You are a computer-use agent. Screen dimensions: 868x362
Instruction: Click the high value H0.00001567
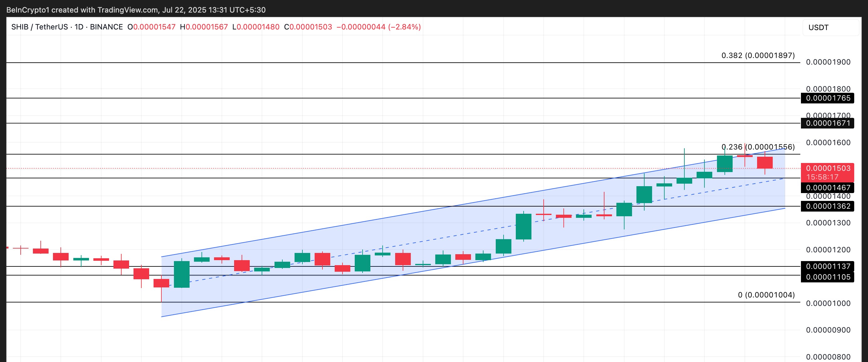coord(204,27)
